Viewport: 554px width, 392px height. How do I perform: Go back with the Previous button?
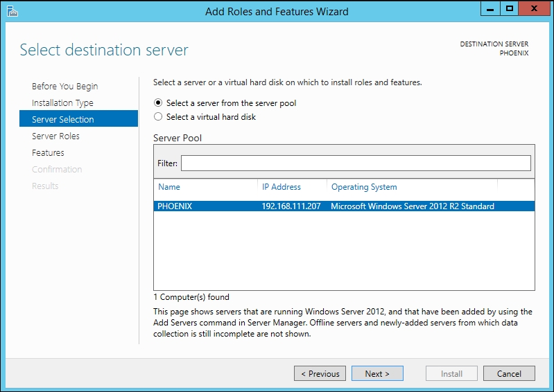[x=320, y=374]
